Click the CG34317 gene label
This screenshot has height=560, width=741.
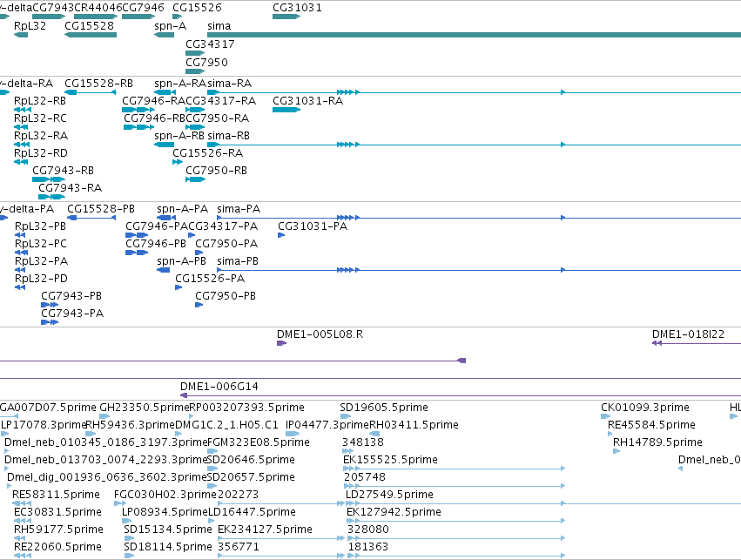pos(210,44)
